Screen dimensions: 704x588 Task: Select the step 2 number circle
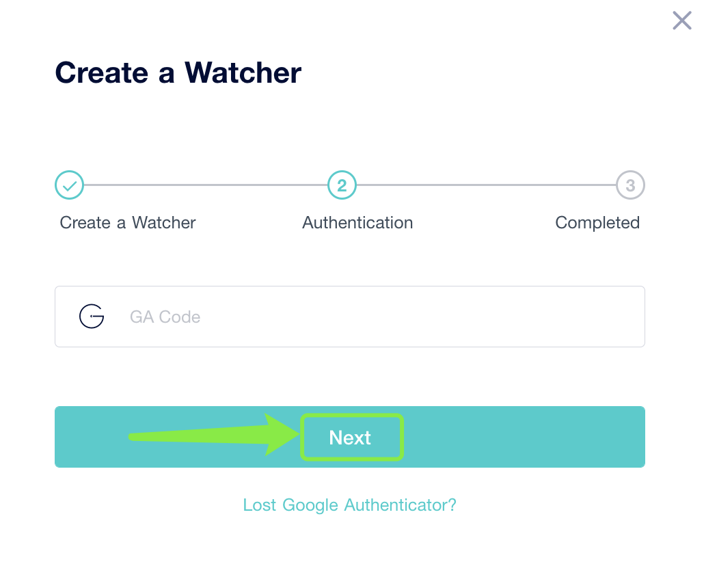coord(342,185)
